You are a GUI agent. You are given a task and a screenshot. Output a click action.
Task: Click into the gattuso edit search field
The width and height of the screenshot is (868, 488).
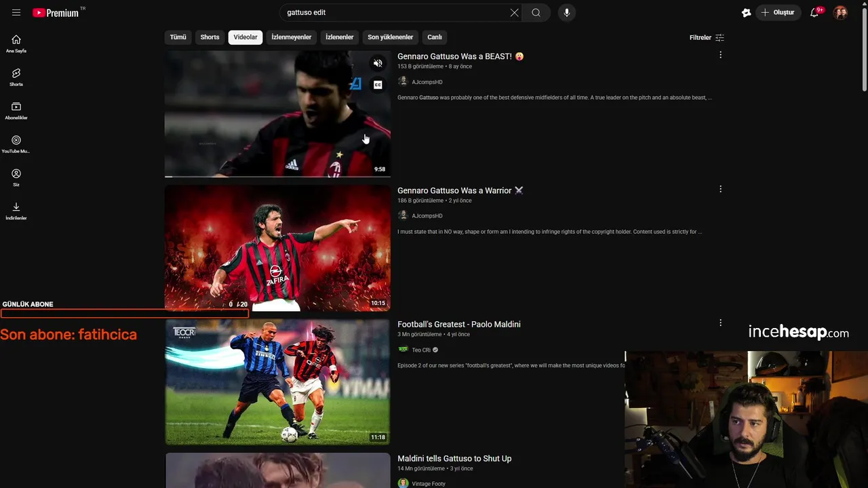(393, 12)
